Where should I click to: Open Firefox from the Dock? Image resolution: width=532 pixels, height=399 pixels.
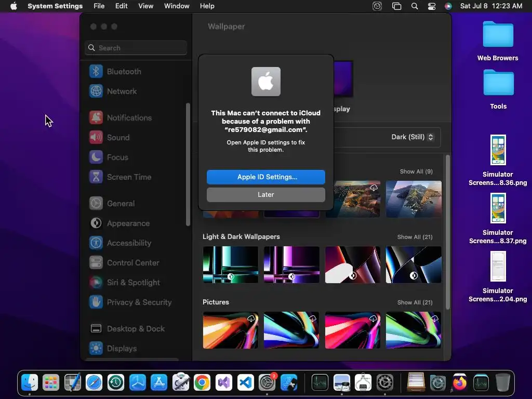coord(459,382)
